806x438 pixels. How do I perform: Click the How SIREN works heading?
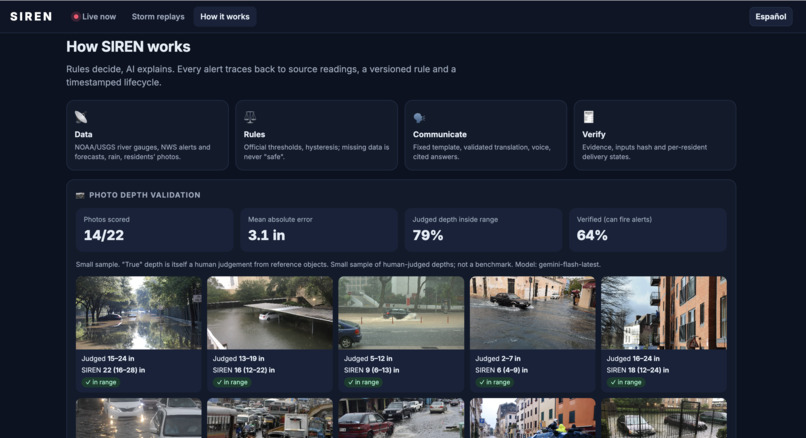pos(128,47)
